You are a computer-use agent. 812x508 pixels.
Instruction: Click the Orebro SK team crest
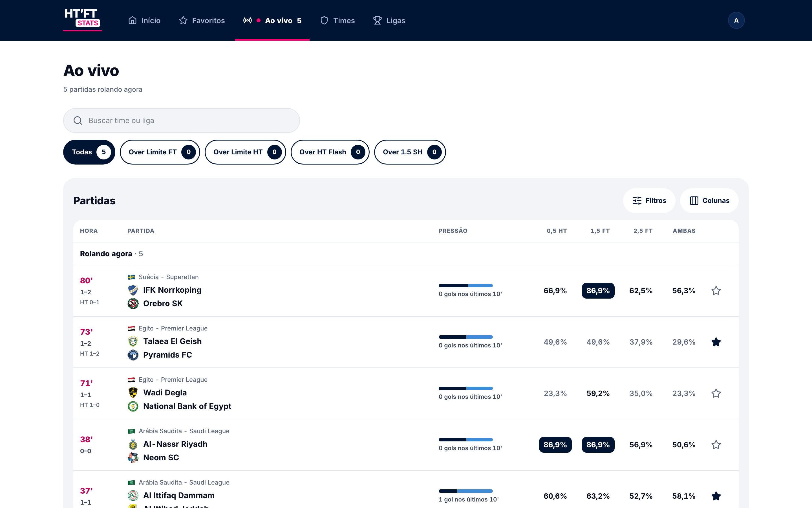133,303
